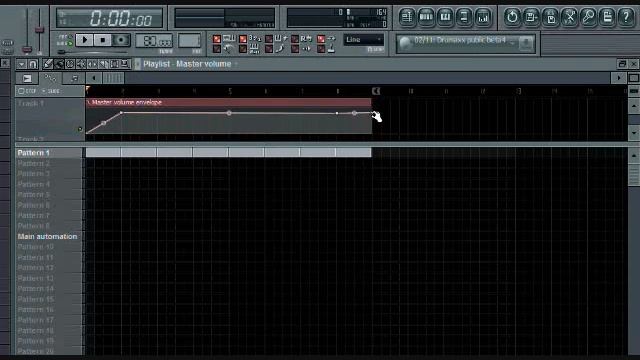The height and width of the screenshot is (360, 640).
Task: Click the save project floppy icon
Action: (x=531, y=17)
